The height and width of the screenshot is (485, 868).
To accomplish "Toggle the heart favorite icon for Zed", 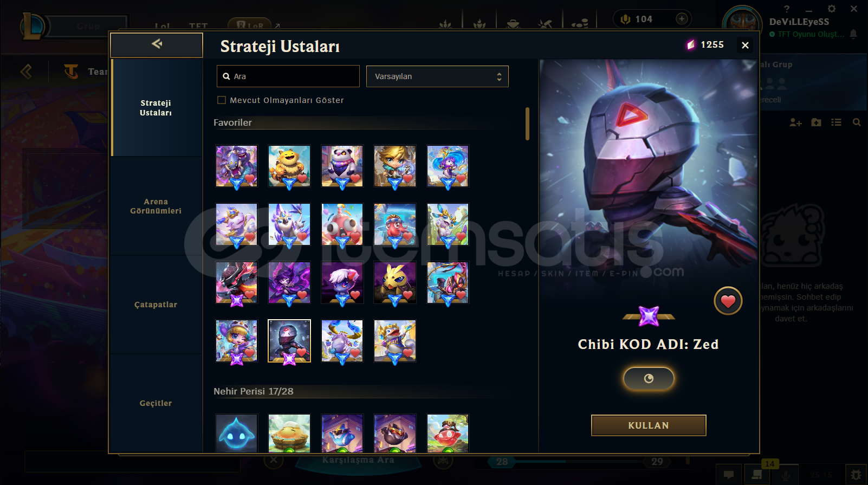I will (728, 301).
